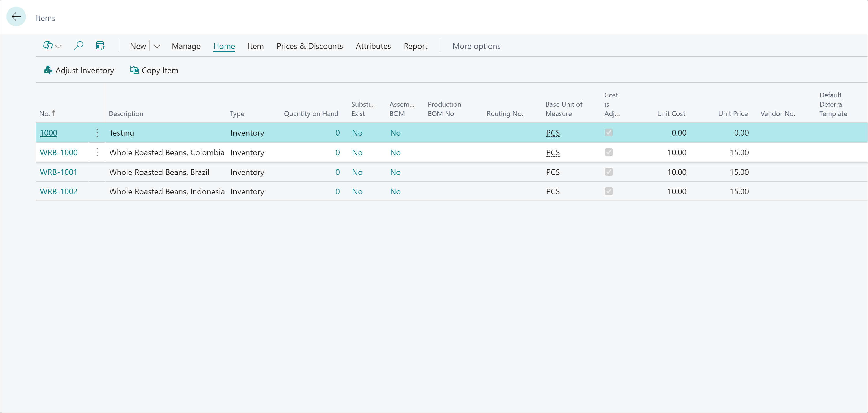The width and height of the screenshot is (868, 413).
Task: Click the Items page title
Action: [45, 18]
